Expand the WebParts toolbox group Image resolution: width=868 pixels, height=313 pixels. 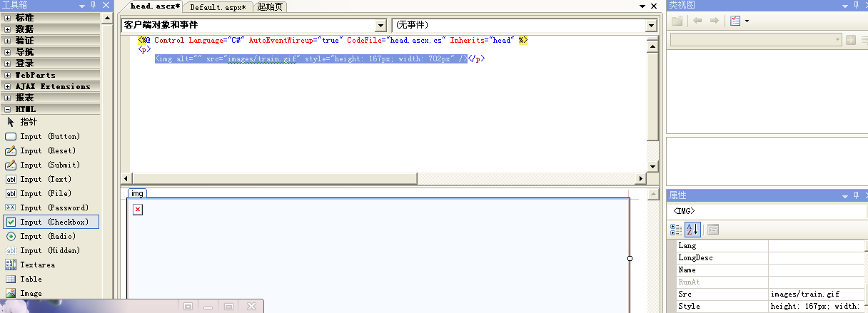coord(7,75)
